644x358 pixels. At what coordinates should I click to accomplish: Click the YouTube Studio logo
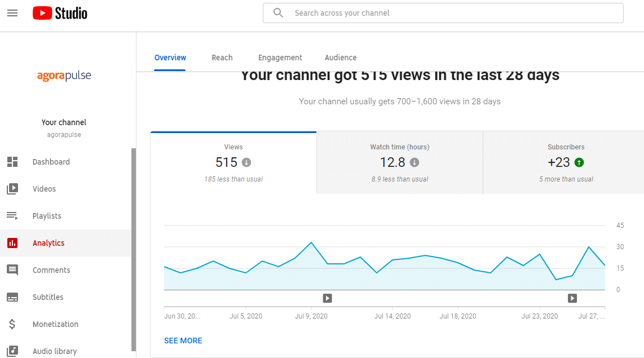[x=60, y=12]
